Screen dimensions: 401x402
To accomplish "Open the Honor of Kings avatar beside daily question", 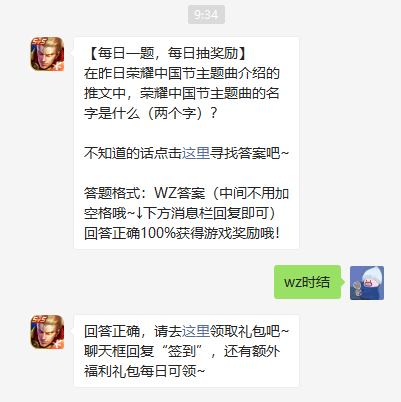I will 47,54.
